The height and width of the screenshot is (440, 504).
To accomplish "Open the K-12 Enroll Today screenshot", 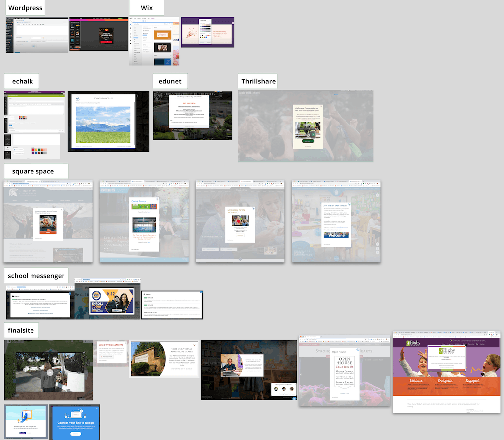I will (108, 299).
